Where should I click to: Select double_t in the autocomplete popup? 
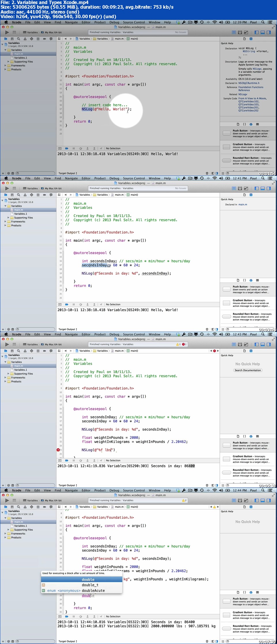(82, 585)
